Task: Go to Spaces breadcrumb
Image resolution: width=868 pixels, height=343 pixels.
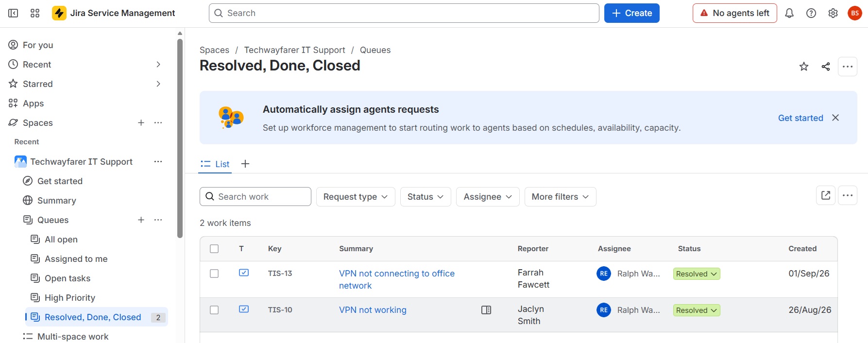Action: click(x=214, y=50)
